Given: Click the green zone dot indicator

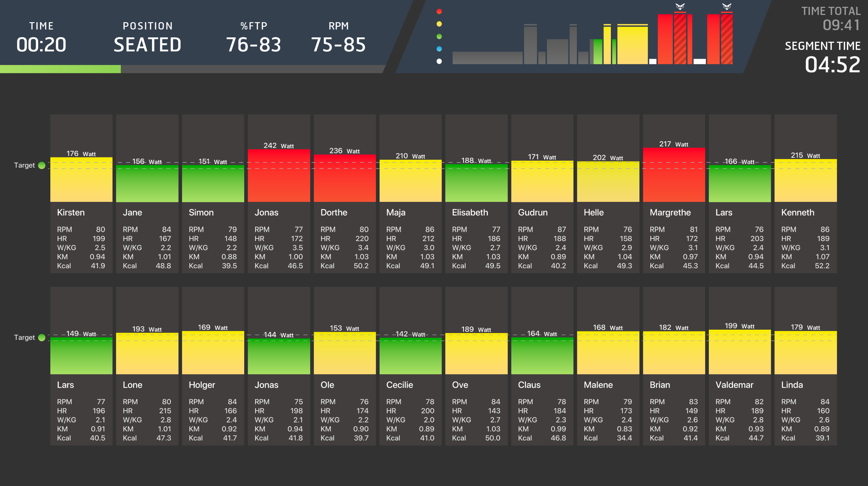Looking at the screenshot, I should point(439,36).
